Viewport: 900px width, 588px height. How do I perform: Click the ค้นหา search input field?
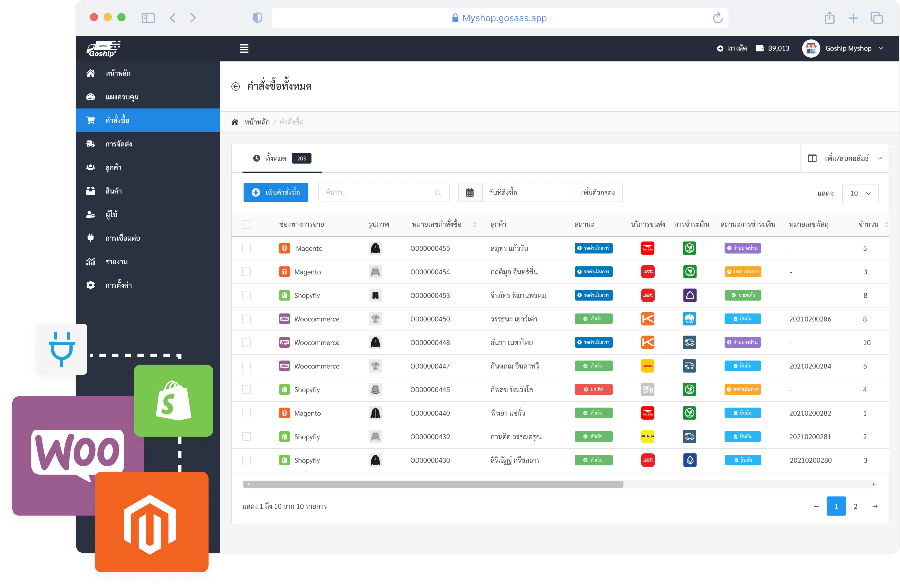(383, 193)
